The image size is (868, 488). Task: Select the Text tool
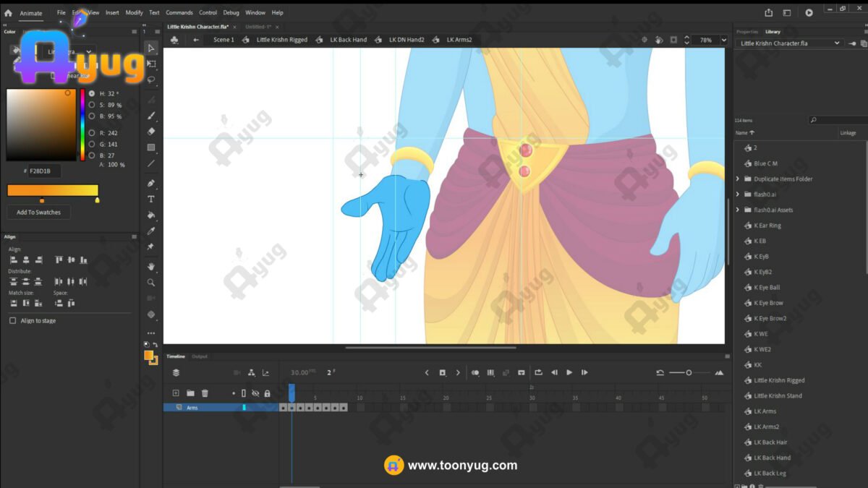(151, 199)
